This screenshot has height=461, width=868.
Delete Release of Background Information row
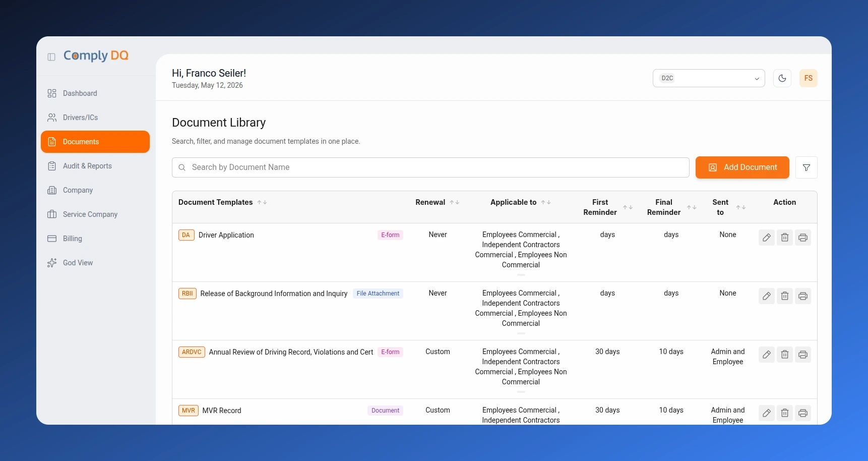click(785, 296)
